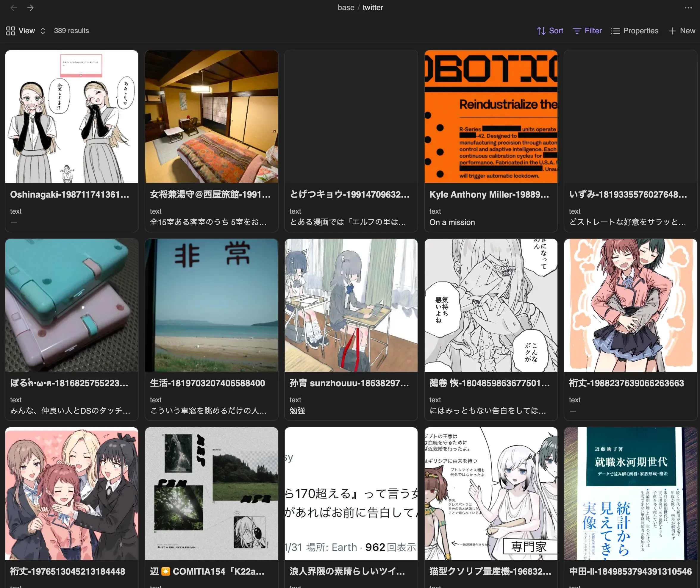This screenshot has height=588, width=700.
Task: Click the Filter lines icon
Action: 577,31
